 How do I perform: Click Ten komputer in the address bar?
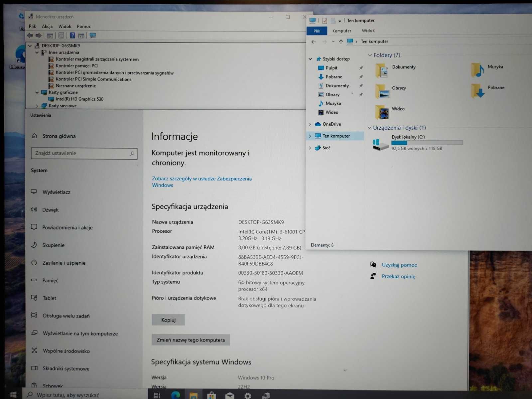[374, 42]
